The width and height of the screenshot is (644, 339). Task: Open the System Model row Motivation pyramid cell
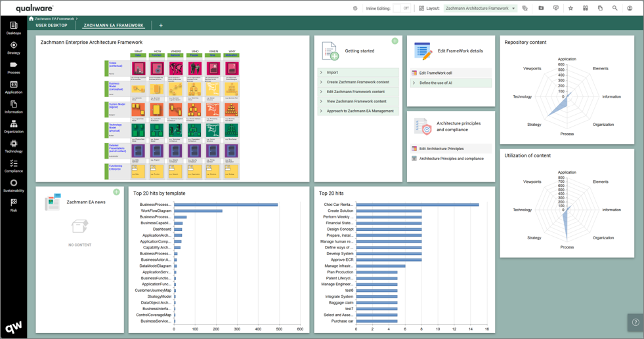tap(232, 110)
